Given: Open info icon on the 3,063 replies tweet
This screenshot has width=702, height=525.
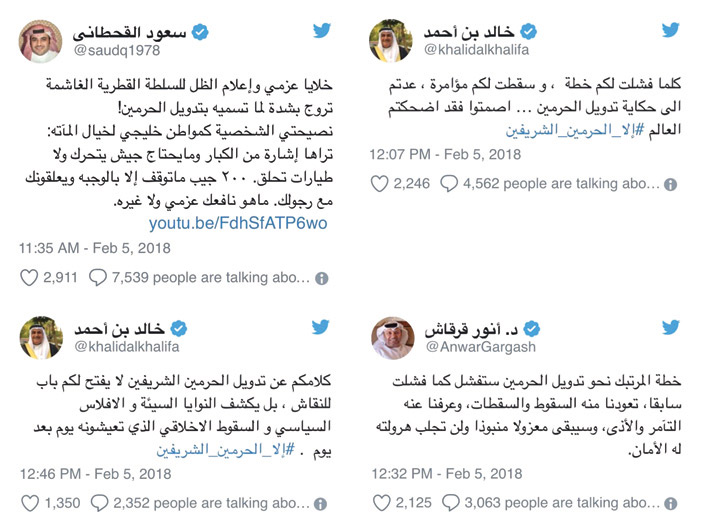Looking at the screenshot, I should point(671,503).
